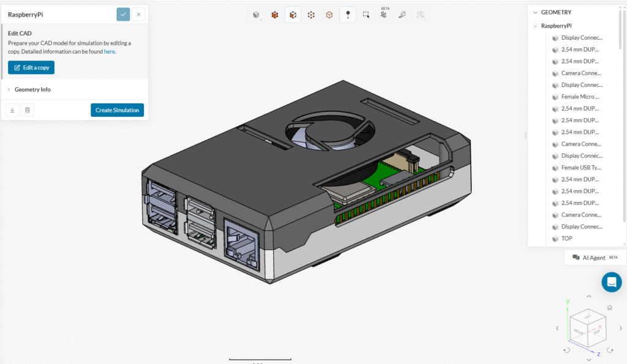The width and height of the screenshot is (627, 364).
Task: Toggle the select faces mode icon
Action: click(x=293, y=15)
